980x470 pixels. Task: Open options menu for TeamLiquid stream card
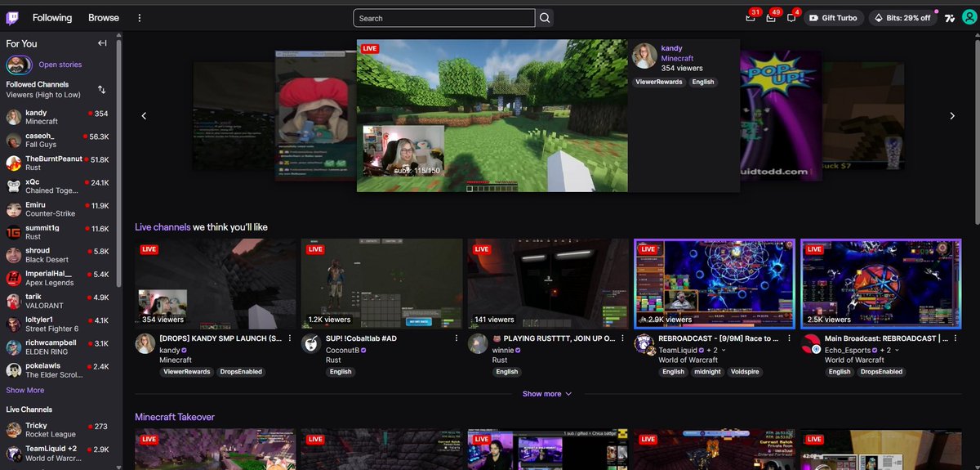tap(789, 338)
